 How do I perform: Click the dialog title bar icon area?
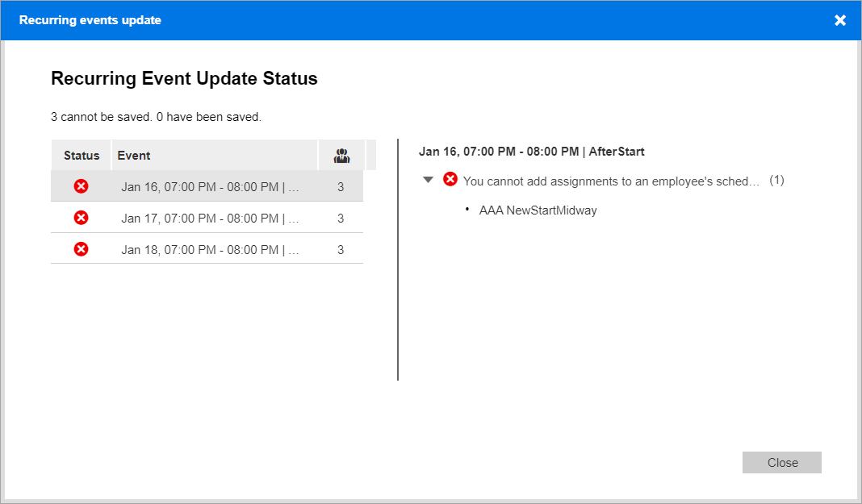839,20
